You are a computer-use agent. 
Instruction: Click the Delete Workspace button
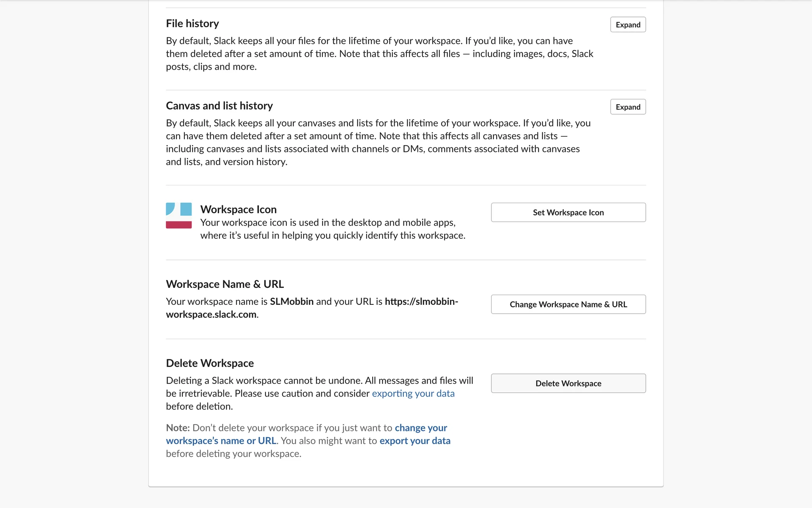pyautogui.click(x=568, y=384)
